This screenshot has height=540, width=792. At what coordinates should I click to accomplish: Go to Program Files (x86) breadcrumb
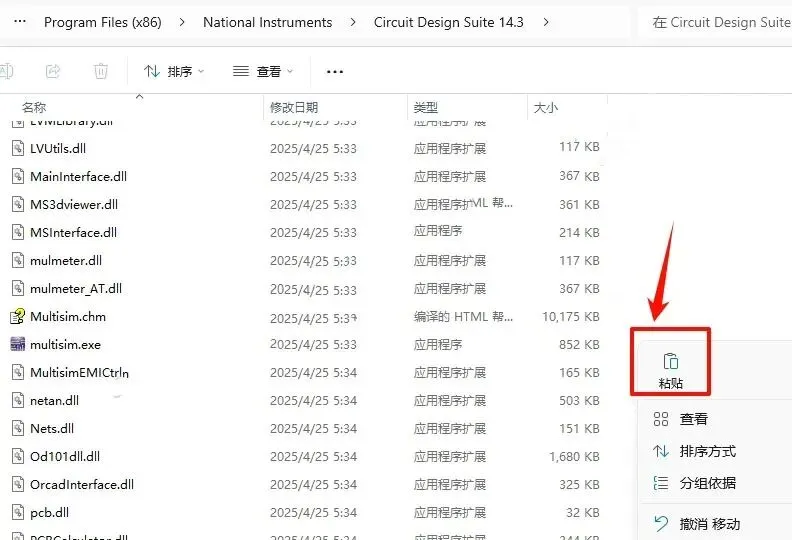[x=103, y=22]
